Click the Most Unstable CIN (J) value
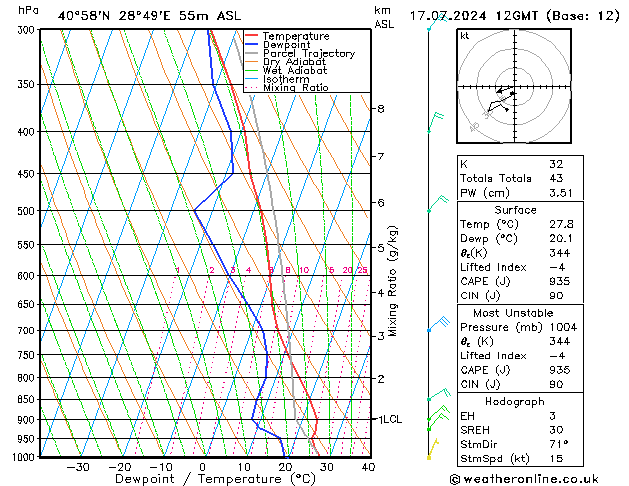Viewport: 629px width, 486px height. point(556,384)
